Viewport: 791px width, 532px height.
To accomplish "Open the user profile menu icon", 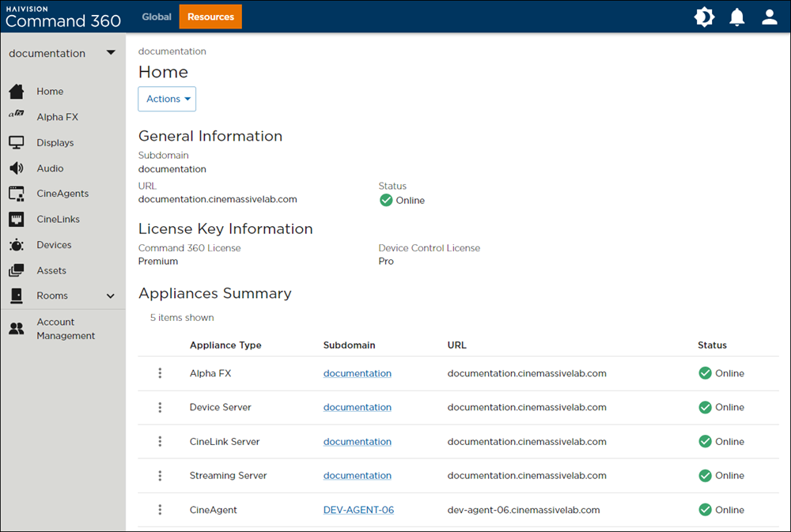I will pyautogui.click(x=769, y=16).
